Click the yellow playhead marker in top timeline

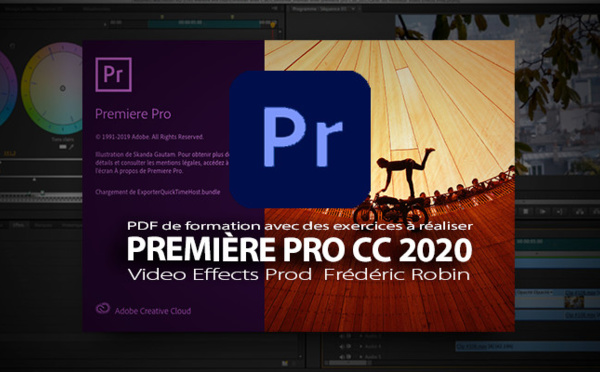click(x=272, y=25)
